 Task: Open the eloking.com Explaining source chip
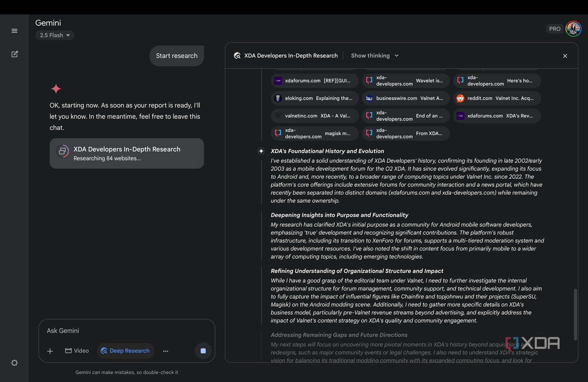pos(315,98)
